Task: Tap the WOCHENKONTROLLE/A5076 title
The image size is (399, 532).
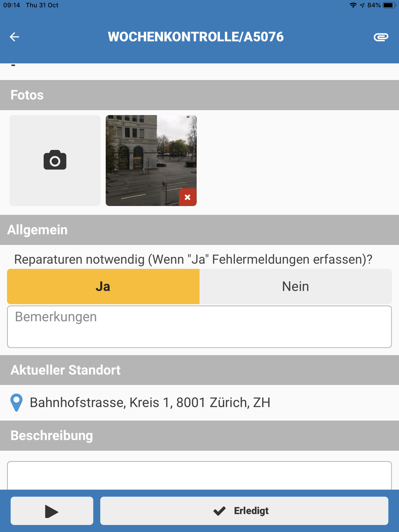Action: (196, 37)
